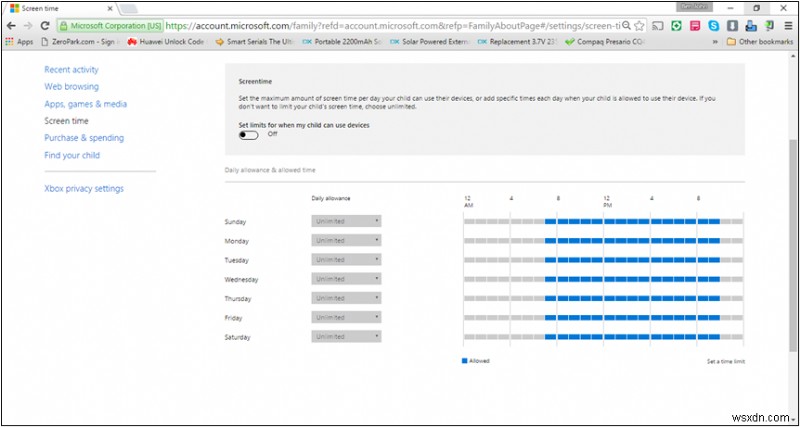Open Xbox privacy settings
This screenshot has width=800, height=427.
84,189
